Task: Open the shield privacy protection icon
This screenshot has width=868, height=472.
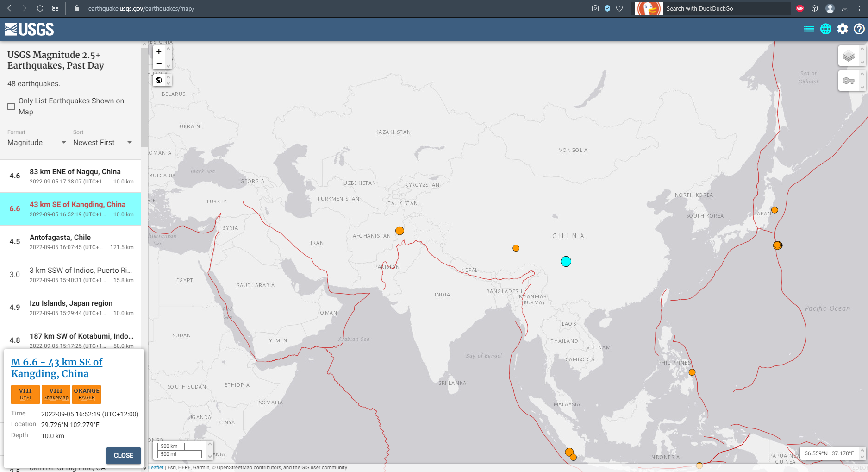Action: click(x=607, y=8)
